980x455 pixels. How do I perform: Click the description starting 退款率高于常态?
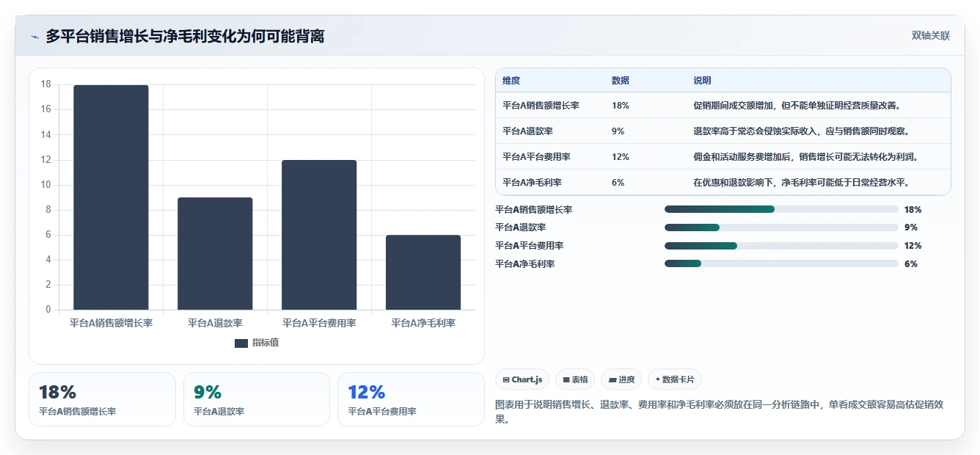(x=801, y=131)
